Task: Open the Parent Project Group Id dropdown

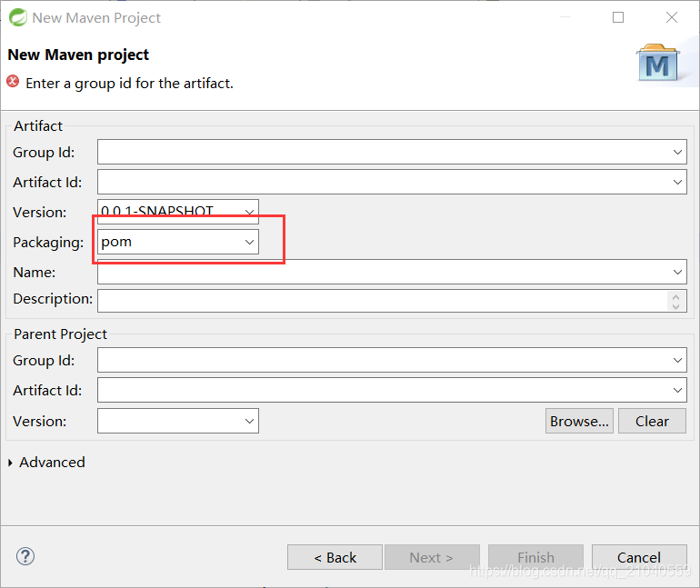Action: tap(677, 360)
